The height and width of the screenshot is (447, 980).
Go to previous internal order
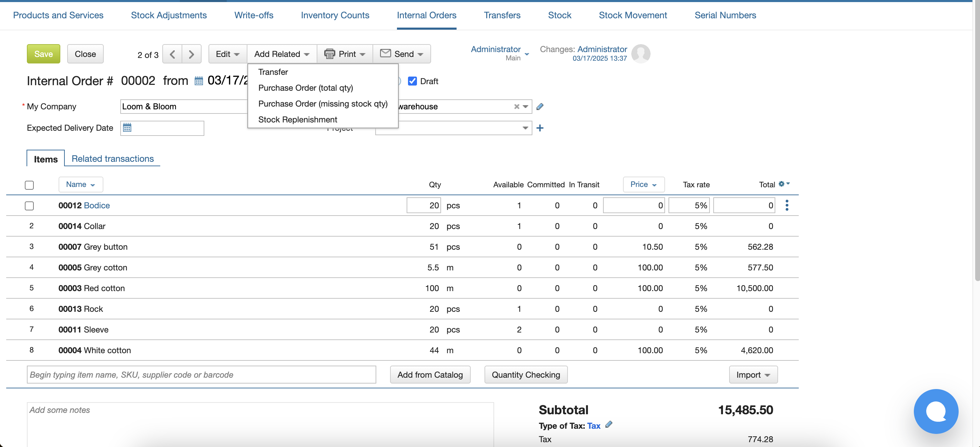172,54
